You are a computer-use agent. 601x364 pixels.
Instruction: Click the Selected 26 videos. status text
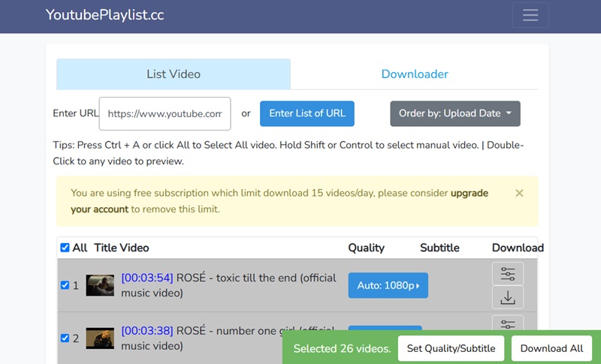pyautogui.click(x=343, y=348)
